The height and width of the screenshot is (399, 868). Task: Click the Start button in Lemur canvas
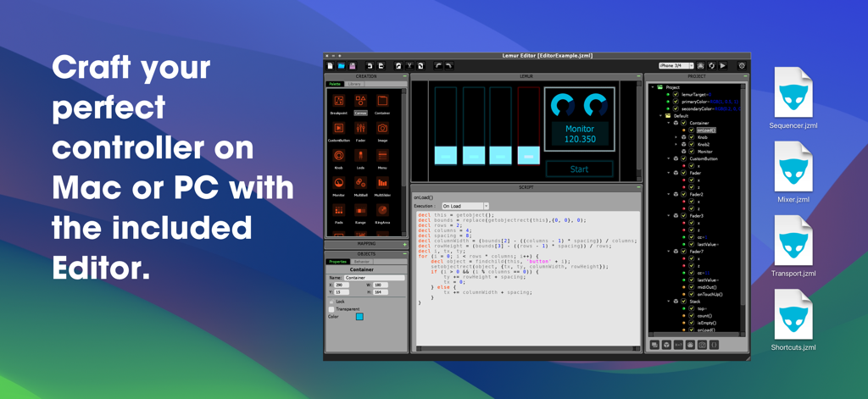point(580,169)
